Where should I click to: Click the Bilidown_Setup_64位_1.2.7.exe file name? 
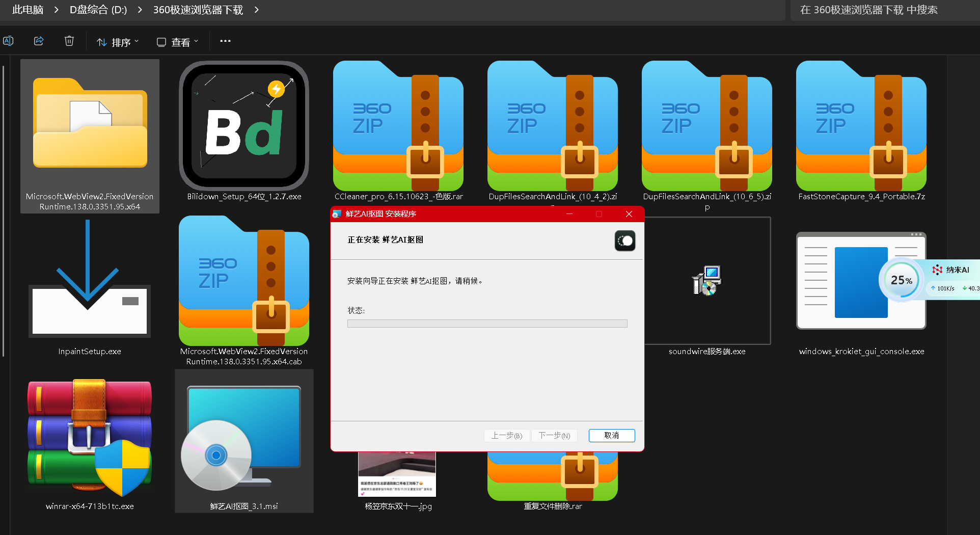pos(244,196)
